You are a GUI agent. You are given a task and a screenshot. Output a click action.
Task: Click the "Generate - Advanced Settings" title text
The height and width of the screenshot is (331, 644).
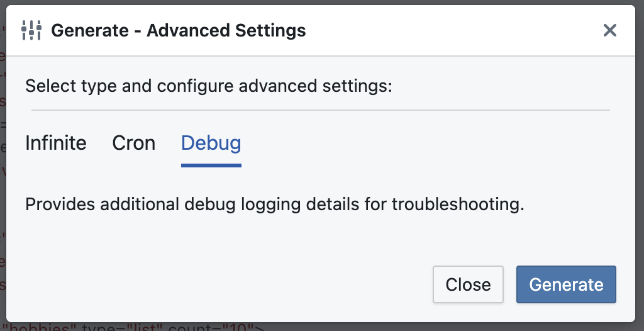point(178,30)
